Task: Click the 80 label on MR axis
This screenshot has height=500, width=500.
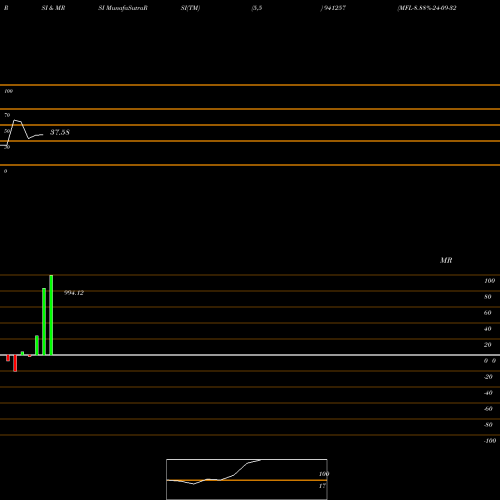Action: coord(488,297)
